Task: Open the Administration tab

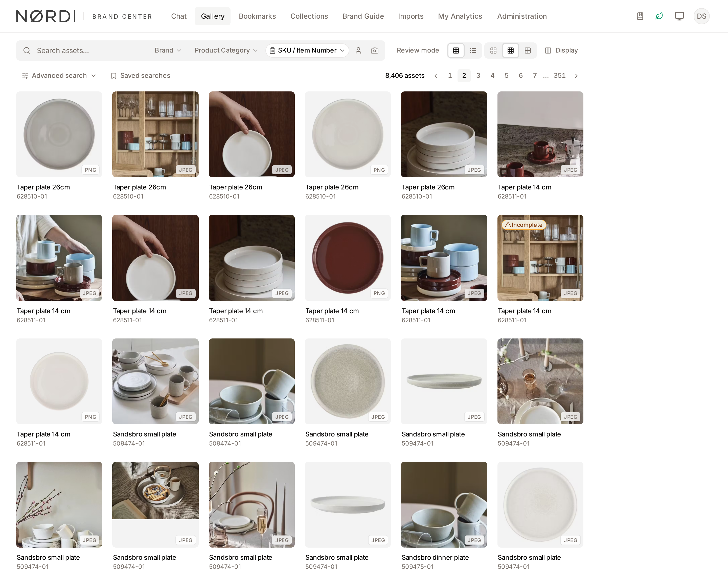Action: (x=521, y=16)
